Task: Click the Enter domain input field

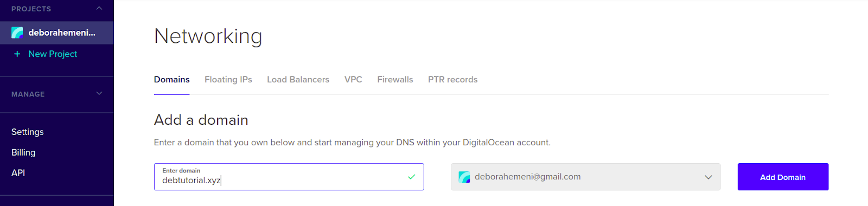Action: tap(289, 177)
